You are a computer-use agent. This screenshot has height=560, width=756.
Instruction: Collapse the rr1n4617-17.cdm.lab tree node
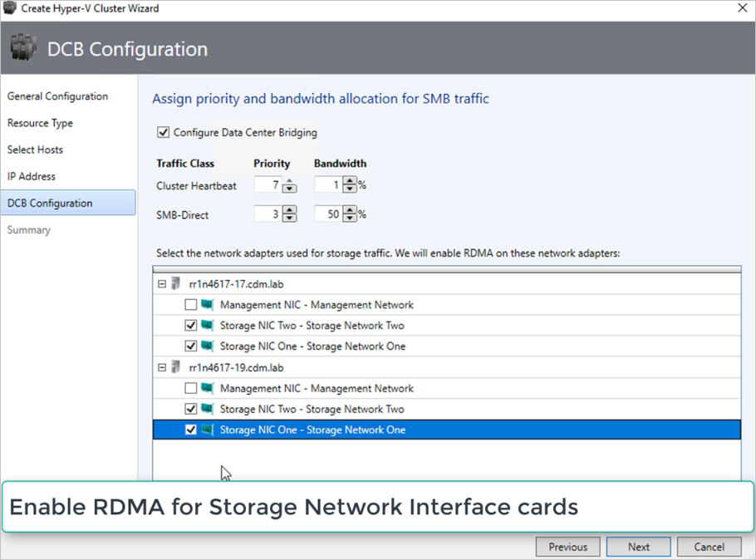(160, 283)
